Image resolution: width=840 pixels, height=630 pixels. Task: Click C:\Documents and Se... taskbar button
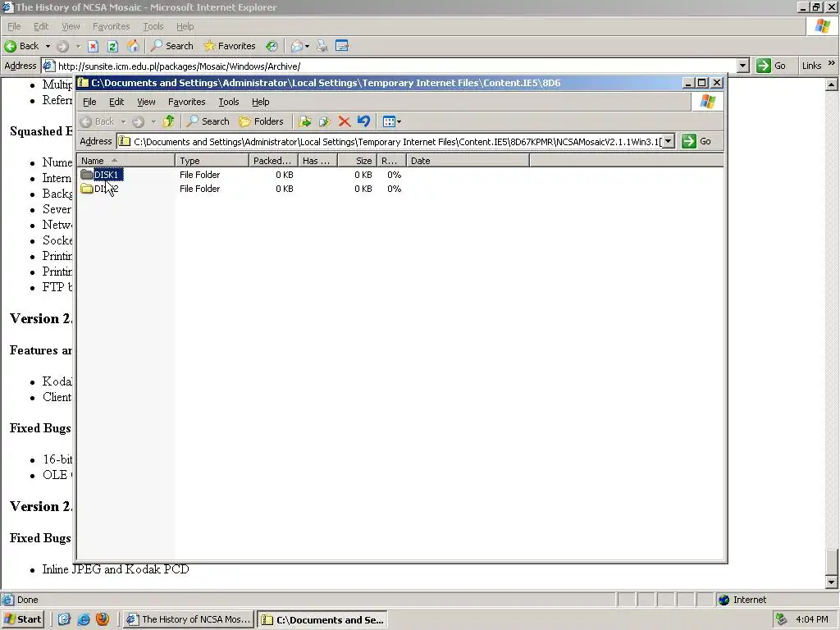point(322,620)
